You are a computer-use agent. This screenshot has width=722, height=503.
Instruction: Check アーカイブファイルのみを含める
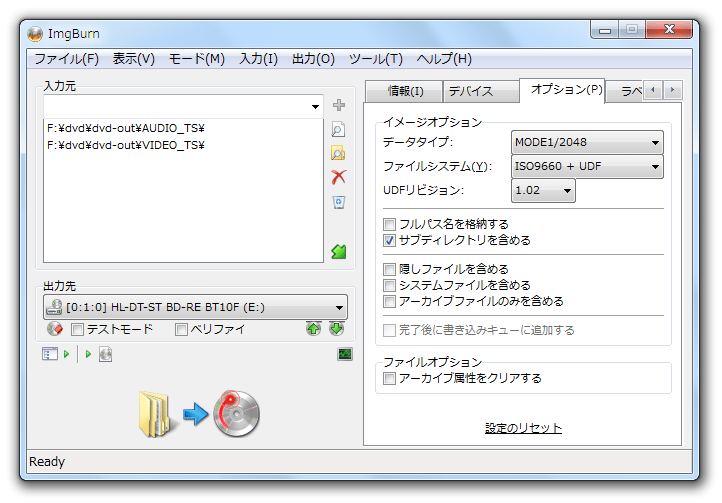[390, 301]
